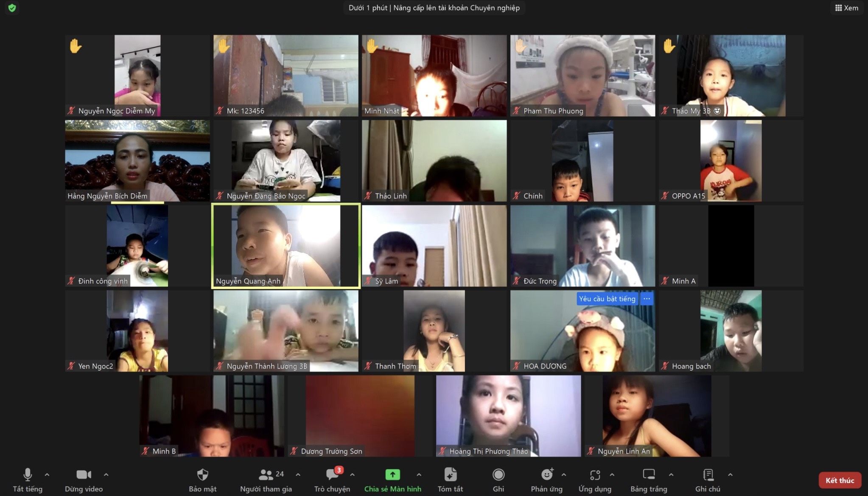
Task: Open the Tóm tắt summary tool
Action: coord(450,475)
